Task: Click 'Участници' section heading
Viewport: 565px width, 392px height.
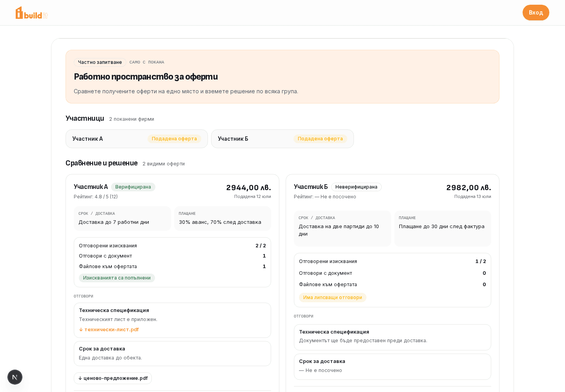Action: [85, 118]
